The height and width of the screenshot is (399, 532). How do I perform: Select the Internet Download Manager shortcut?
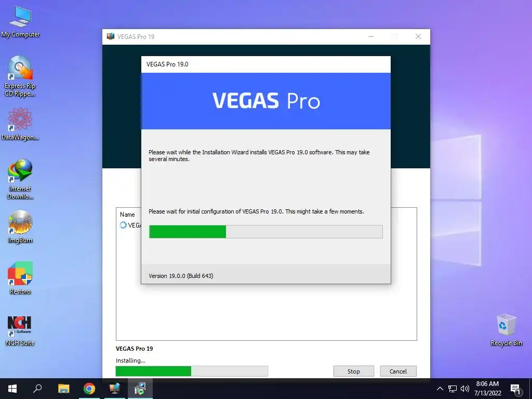(20, 179)
